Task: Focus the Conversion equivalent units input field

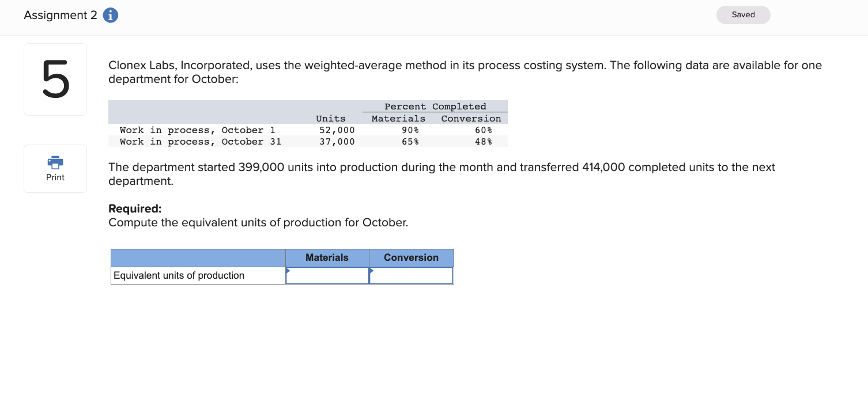Action: click(x=412, y=276)
